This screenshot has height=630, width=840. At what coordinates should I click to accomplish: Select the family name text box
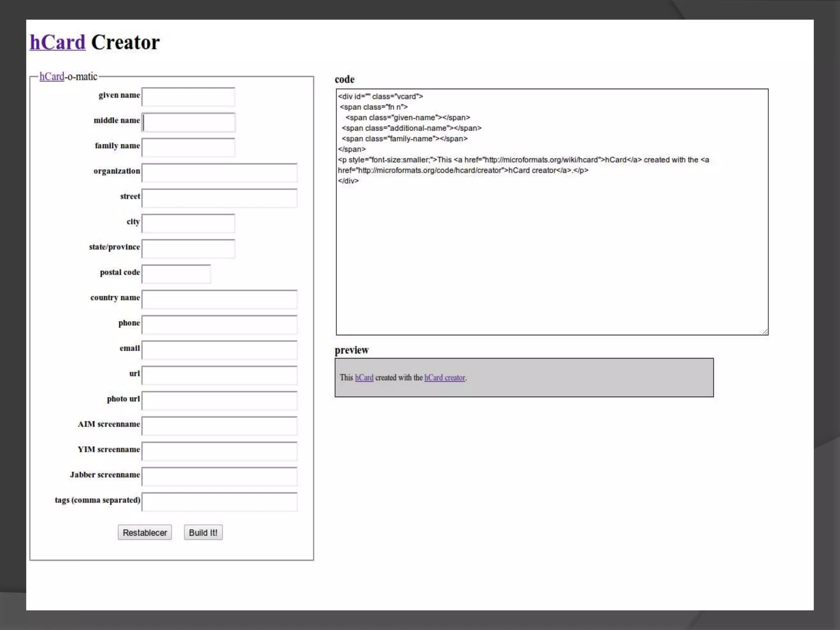point(188,148)
